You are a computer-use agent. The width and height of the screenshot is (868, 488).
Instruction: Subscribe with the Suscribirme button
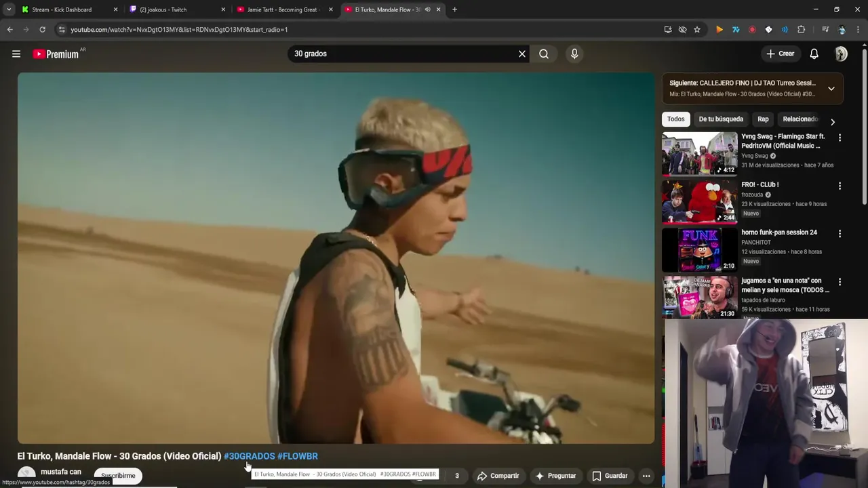(x=118, y=476)
